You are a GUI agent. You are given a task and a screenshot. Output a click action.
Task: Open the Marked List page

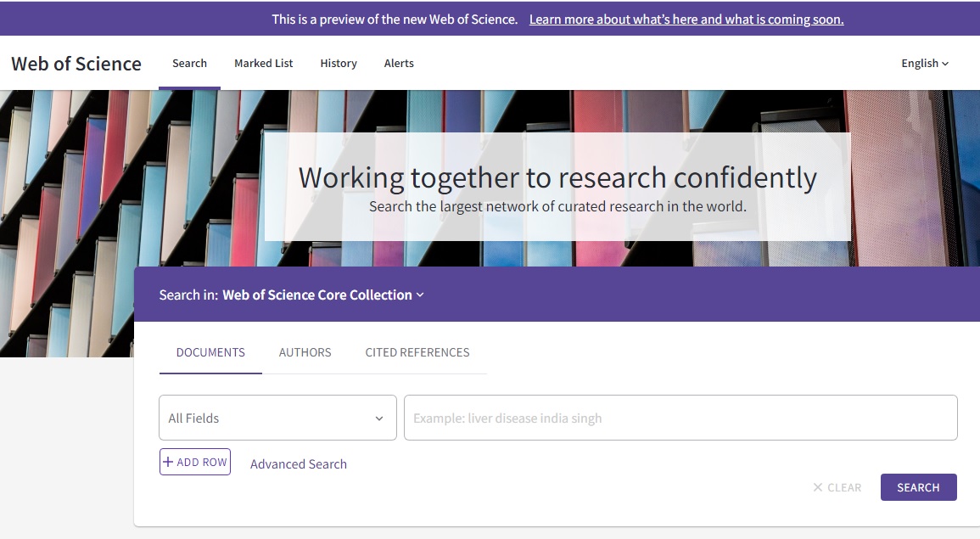pyautogui.click(x=263, y=63)
